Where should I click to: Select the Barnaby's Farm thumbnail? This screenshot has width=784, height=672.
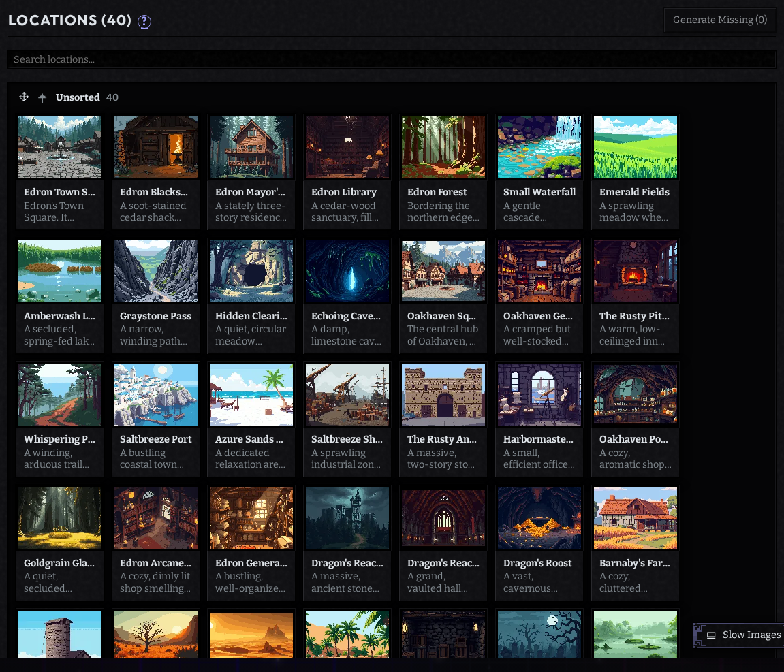point(636,518)
